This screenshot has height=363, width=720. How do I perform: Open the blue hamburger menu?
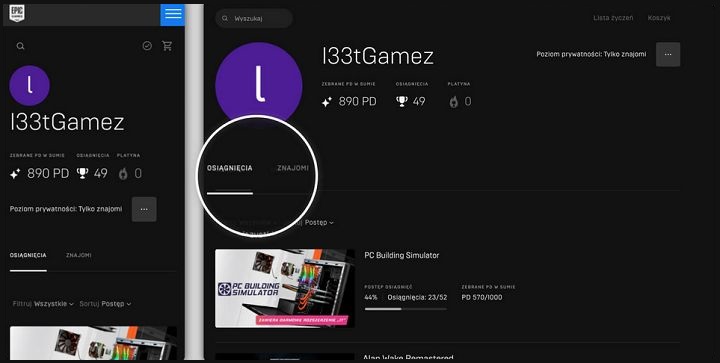click(173, 15)
